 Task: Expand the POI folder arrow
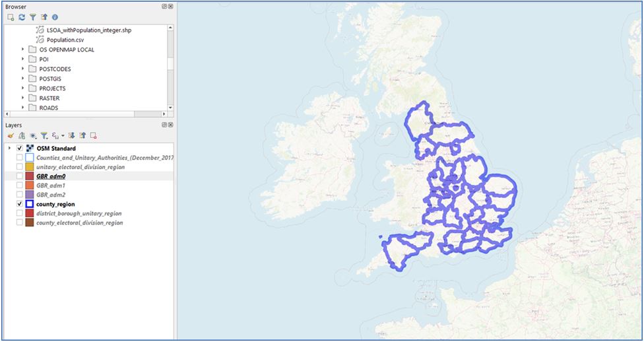pos(23,59)
